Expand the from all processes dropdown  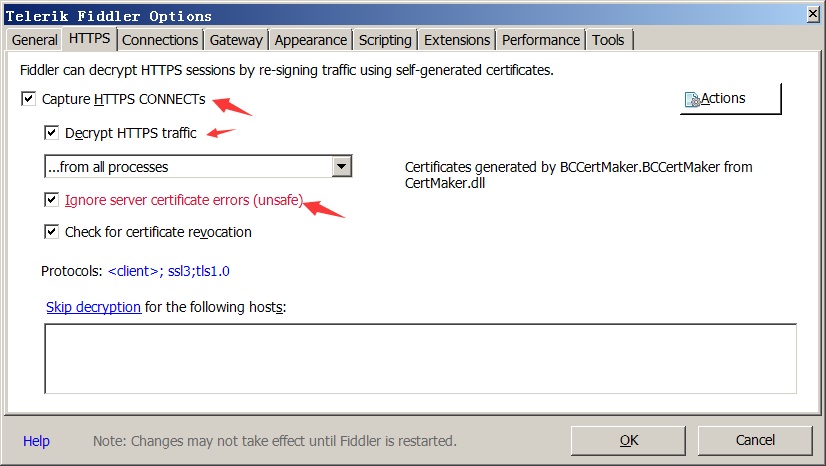(x=342, y=166)
